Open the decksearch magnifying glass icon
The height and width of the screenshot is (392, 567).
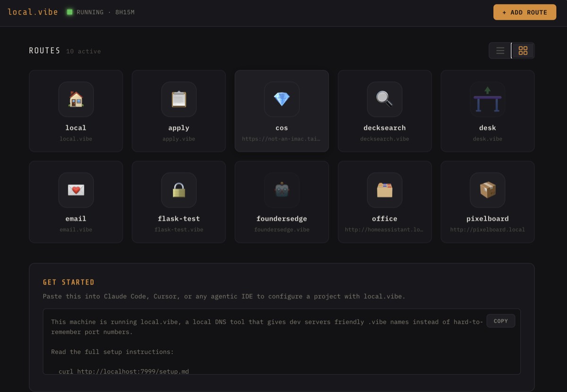coord(385,99)
